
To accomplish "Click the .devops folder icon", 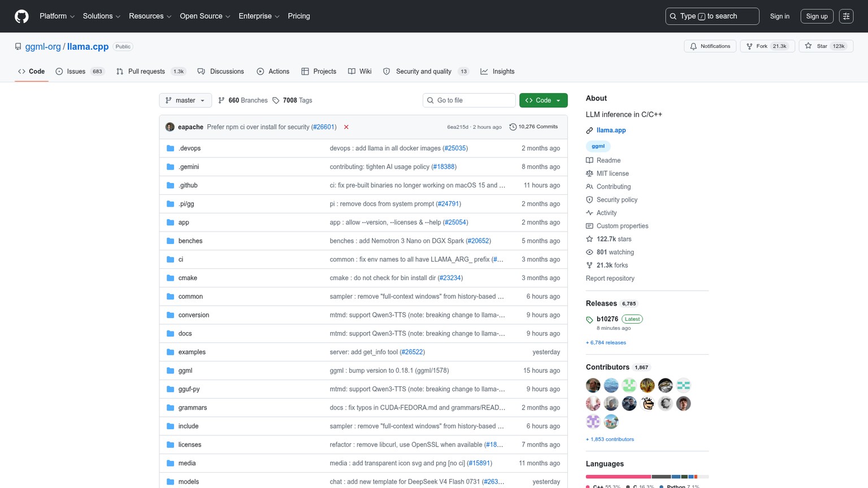I will pos(171,148).
